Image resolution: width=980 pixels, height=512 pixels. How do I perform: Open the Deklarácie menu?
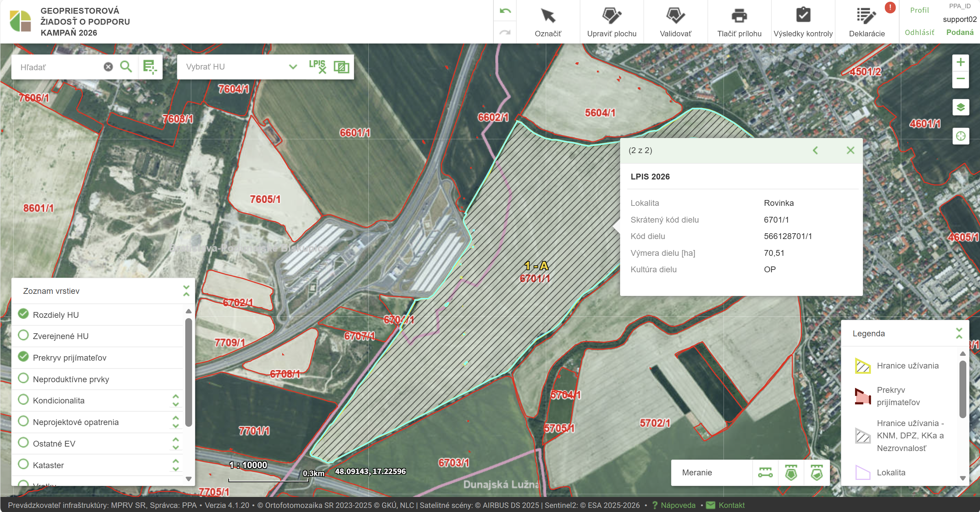pos(866,22)
